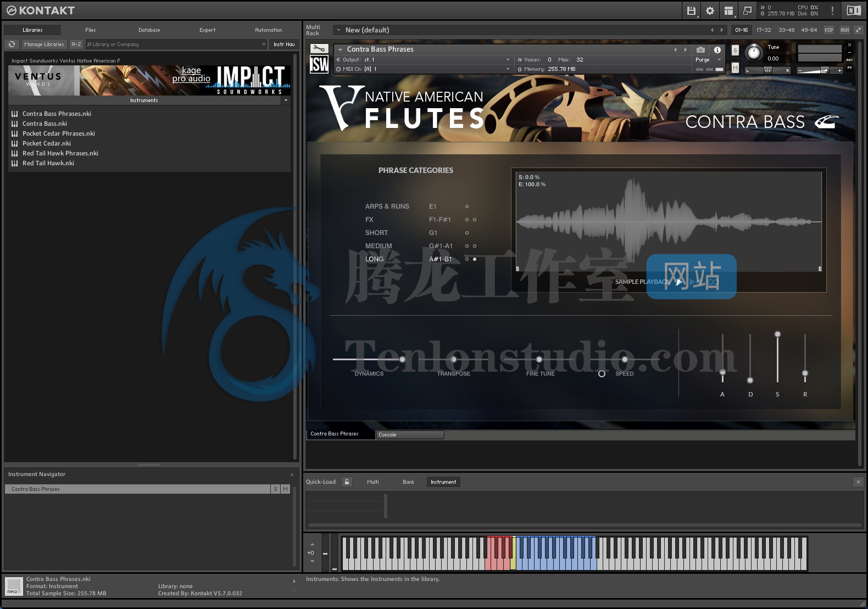Shift keyboard octave down arrow
868x609 pixels.
pyautogui.click(x=312, y=561)
